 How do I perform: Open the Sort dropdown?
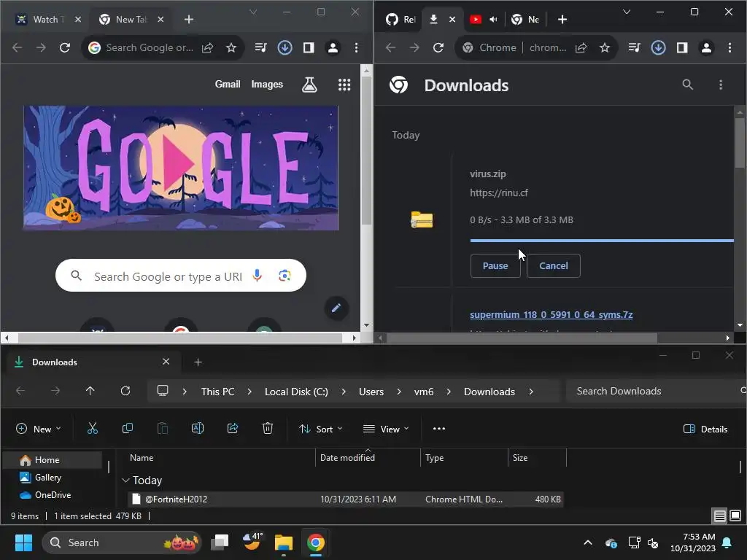(321, 429)
